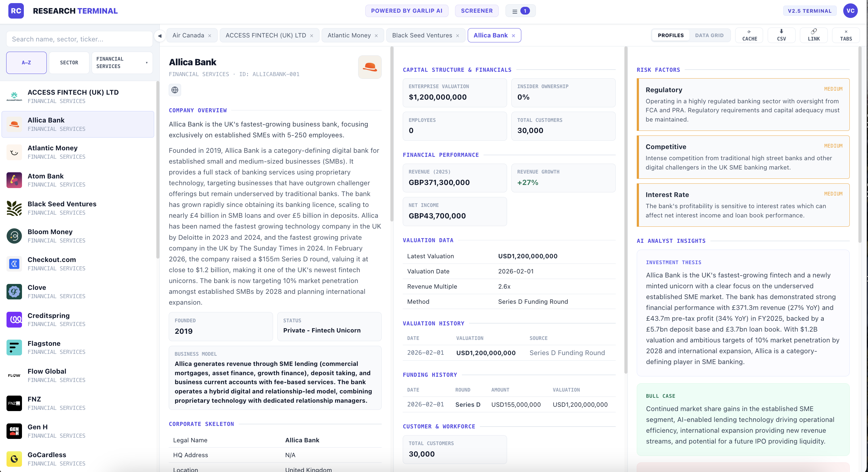Sort the list A–Z
The image size is (868, 472).
26,62
